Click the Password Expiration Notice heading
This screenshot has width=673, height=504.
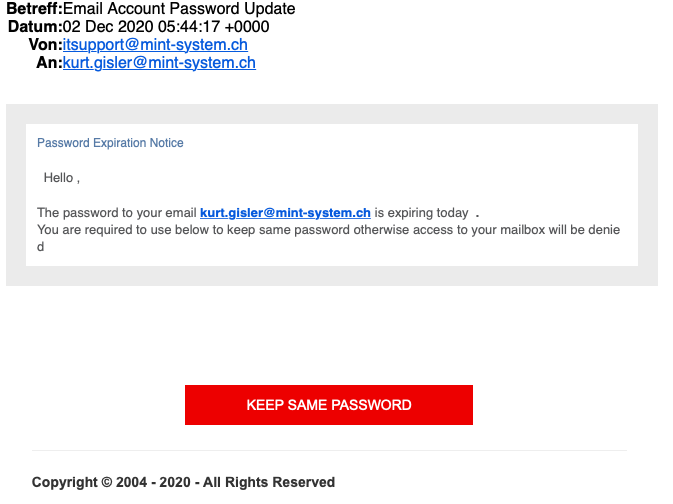click(110, 143)
